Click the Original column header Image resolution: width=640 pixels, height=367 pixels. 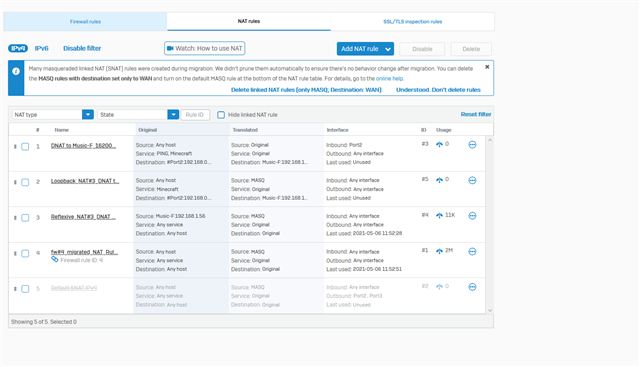147,130
